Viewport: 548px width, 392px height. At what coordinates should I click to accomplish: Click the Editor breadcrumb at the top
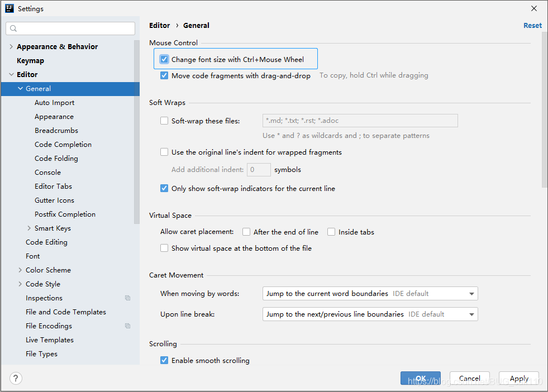[159, 25]
